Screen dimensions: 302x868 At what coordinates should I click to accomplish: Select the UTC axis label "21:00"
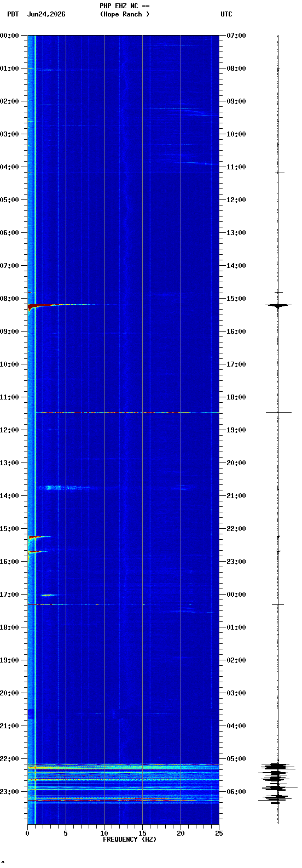click(236, 496)
